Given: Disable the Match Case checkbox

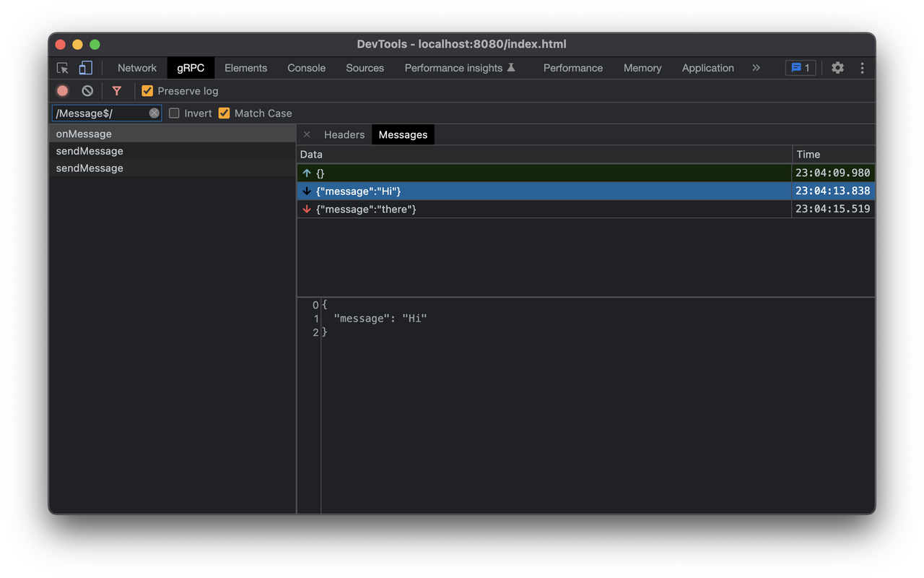Looking at the screenshot, I should coord(224,113).
